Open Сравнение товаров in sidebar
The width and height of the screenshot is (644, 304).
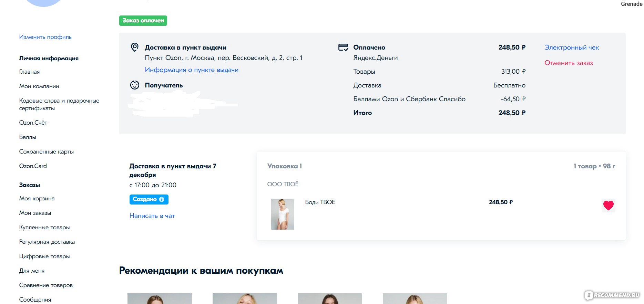tap(46, 285)
